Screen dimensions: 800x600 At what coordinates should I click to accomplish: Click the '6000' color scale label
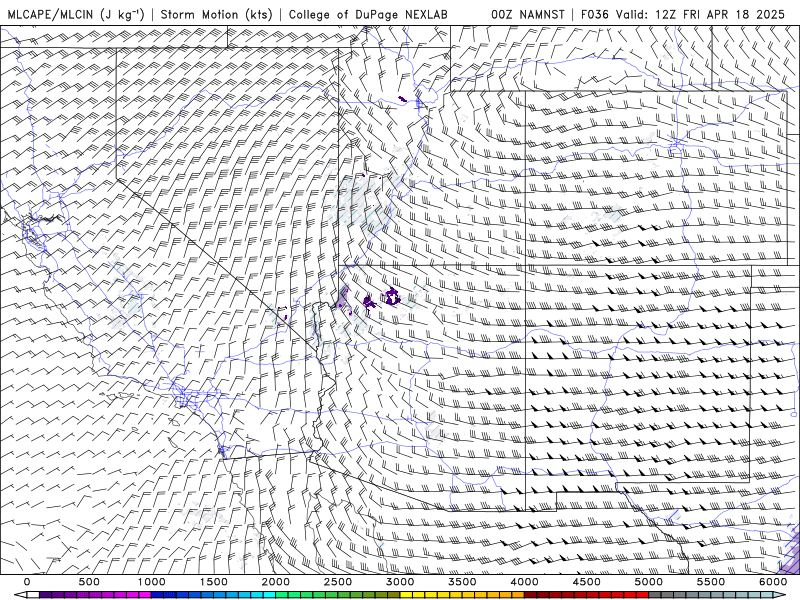click(x=773, y=582)
